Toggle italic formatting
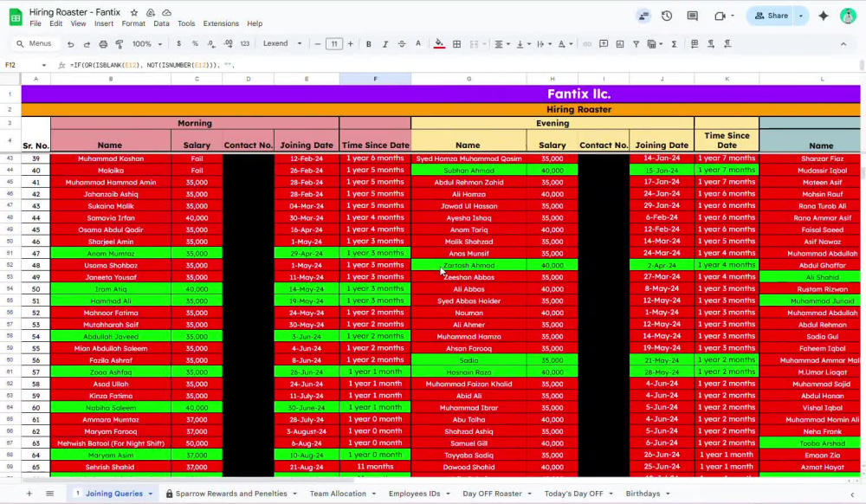866x504 pixels. coord(385,43)
